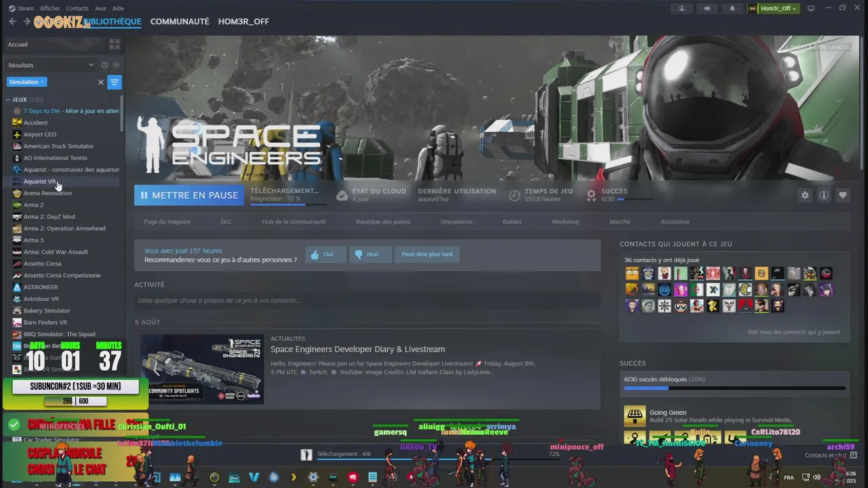Switch to Big Picture mode icon
The width and height of the screenshot is (868, 488).
810,8
